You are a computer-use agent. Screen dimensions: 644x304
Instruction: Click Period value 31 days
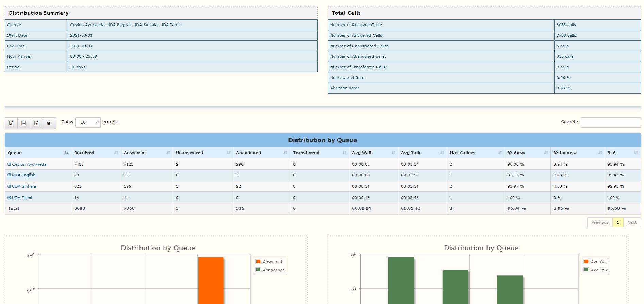pos(78,67)
